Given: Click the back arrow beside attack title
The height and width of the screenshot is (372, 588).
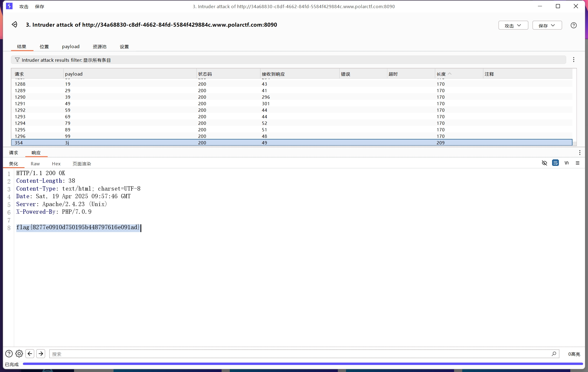Looking at the screenshot, I should pyautogui.click(x=14, y=25).
